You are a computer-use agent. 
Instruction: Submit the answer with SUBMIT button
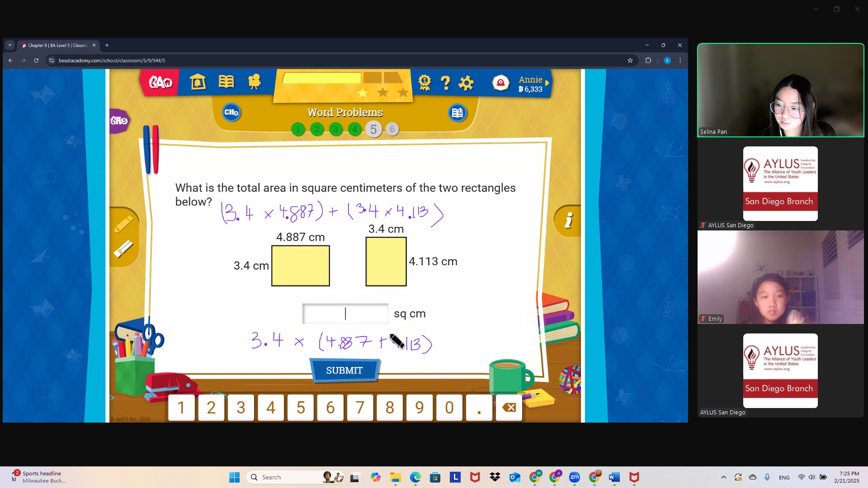[x=344, y=371]
